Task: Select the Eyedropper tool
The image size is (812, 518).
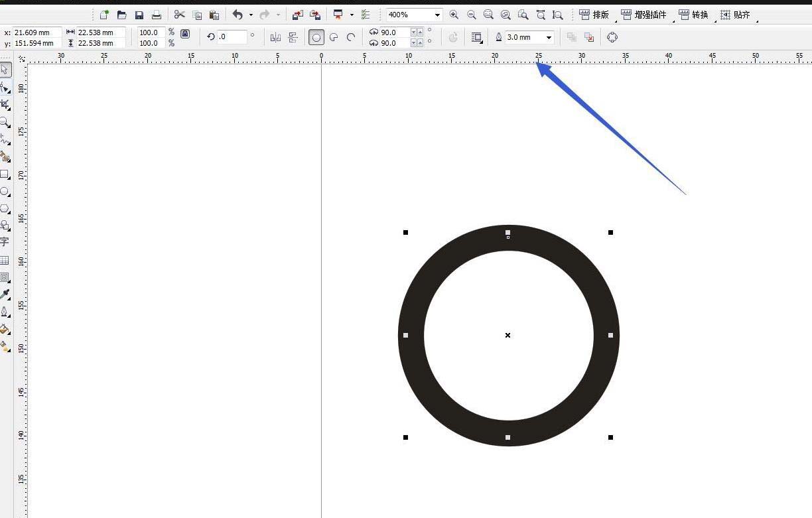Action: click(x=5, y=294)
